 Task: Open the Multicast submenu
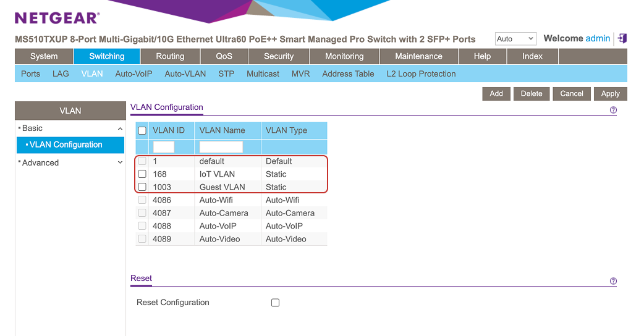click(x=263, y=74)
